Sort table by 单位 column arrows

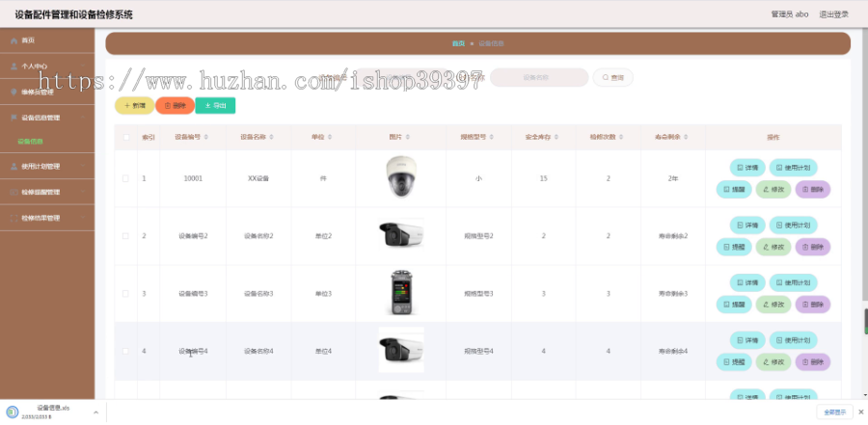click(x=330, y=137)
